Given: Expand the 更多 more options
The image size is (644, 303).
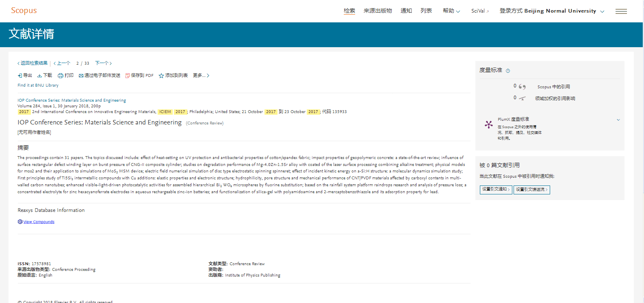Looking at the screenshot, I should [x=201, y=76].
